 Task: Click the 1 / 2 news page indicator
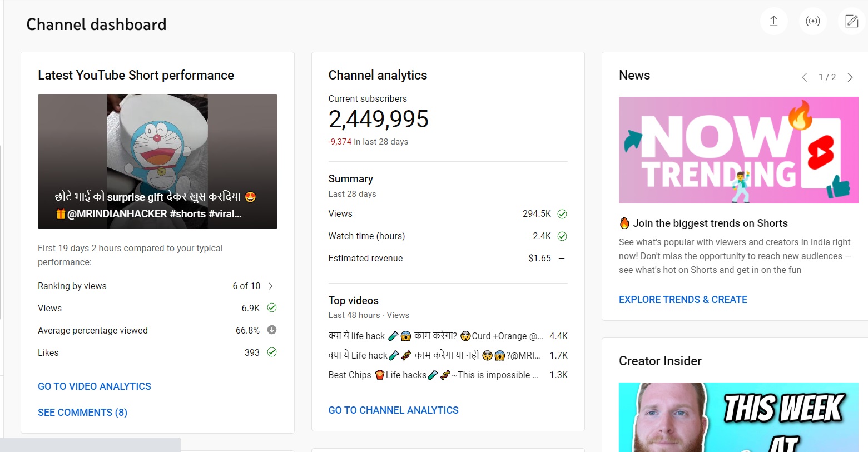827,77
